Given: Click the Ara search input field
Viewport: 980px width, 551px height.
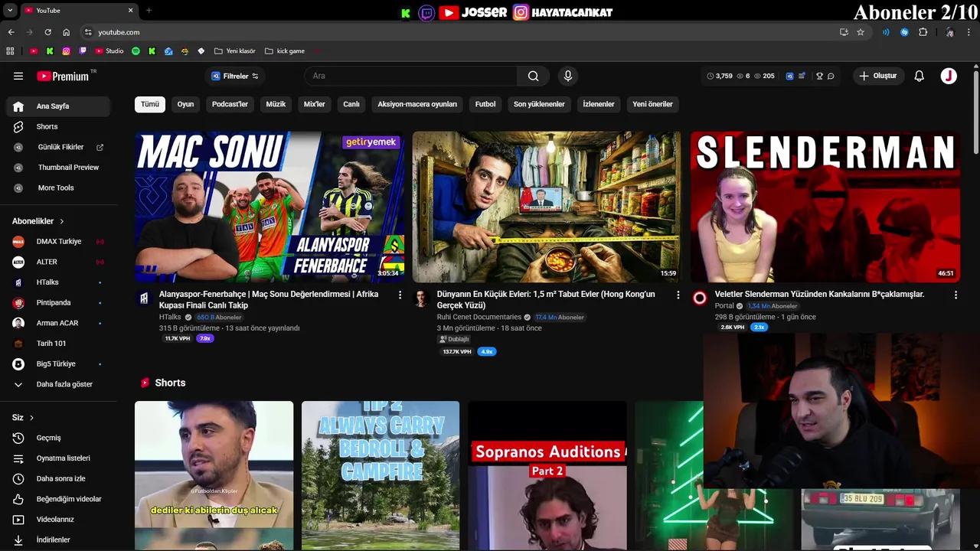Looking at the screenshot, I should click(410, 76).
